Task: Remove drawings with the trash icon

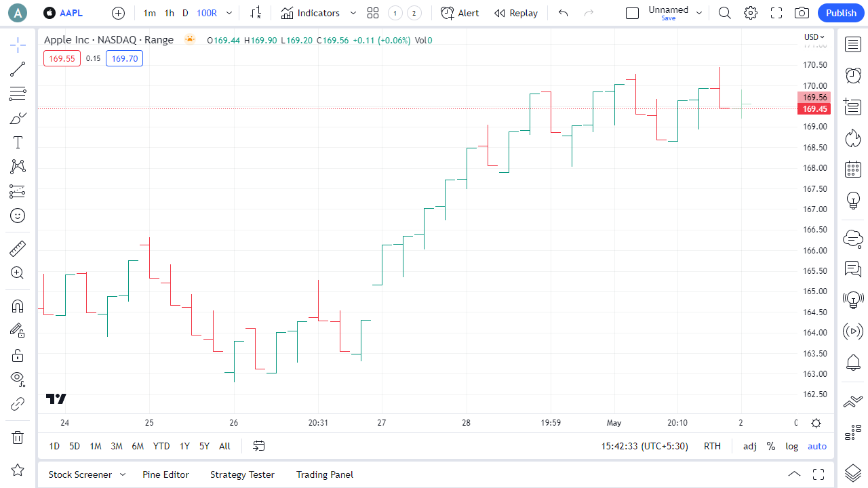Action: pyautogui.click(x=18, y=437)
